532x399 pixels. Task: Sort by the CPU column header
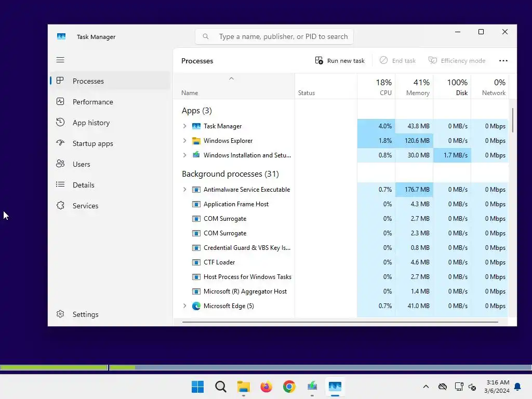pyautogui.click(x=376, y=87)
